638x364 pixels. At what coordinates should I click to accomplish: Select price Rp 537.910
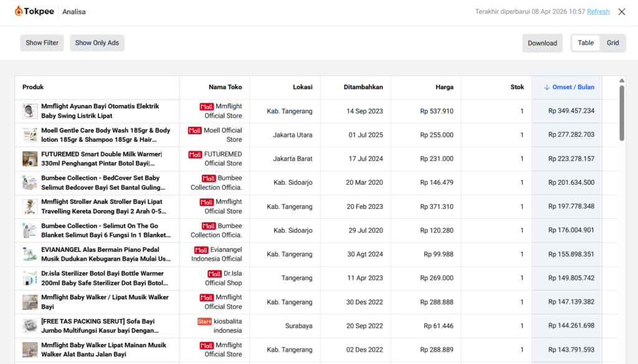click(x=437, y=111)
